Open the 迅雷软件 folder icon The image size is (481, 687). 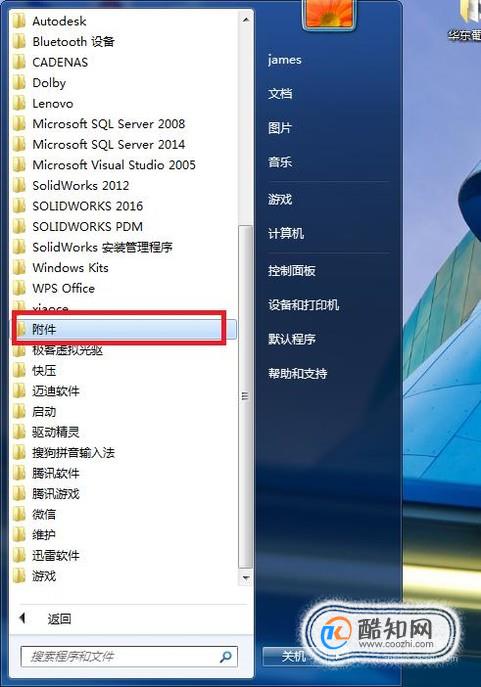19,556
